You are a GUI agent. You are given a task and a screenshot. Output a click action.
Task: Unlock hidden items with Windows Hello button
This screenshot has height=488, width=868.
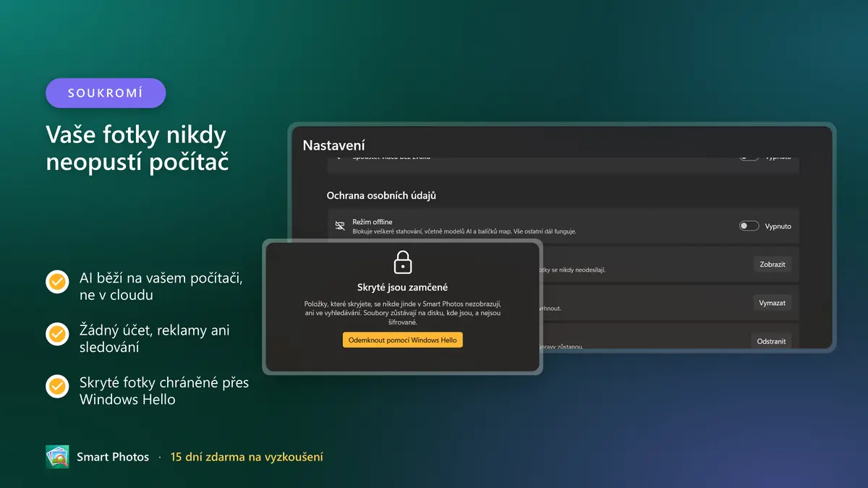pos(402,340)
